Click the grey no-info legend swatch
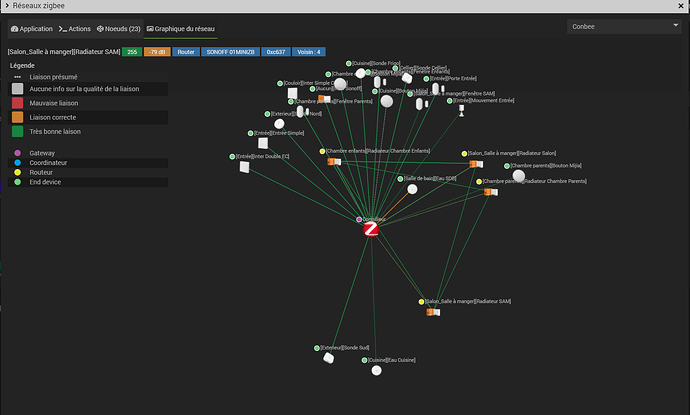This screenshot has width=690, height=415. coord(18,89)
